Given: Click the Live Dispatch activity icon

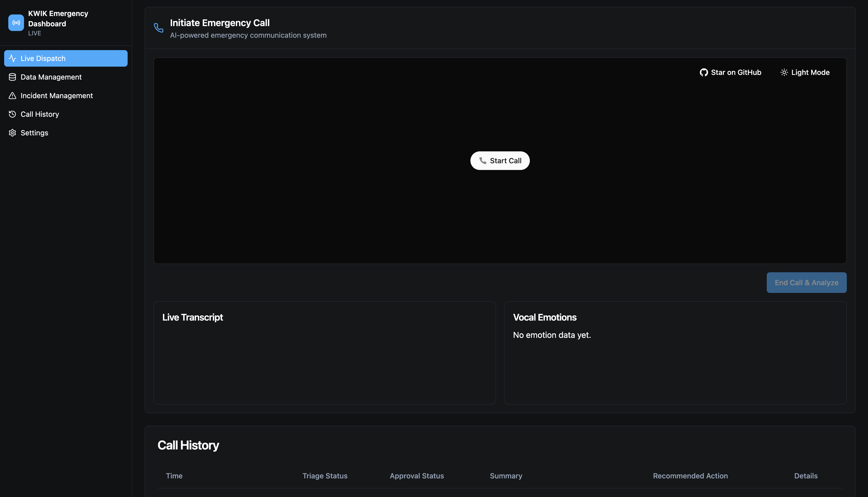Looking at the screenshot, I should 12,58.
